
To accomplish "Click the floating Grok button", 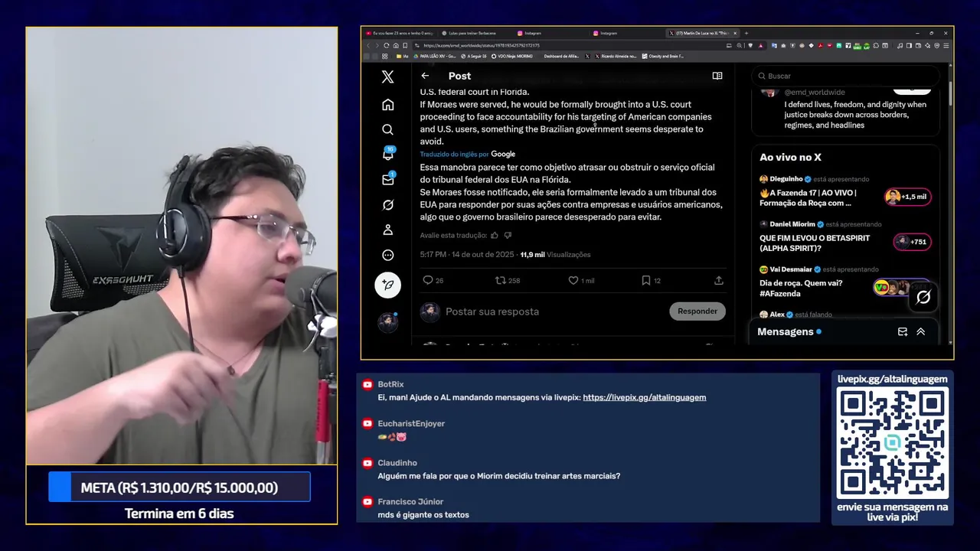I will (923, 297).
